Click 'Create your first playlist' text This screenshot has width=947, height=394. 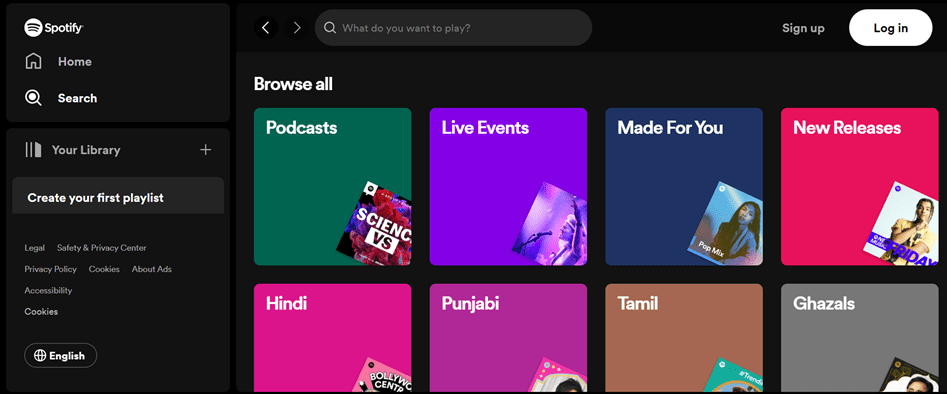click(x=95, y=198)
